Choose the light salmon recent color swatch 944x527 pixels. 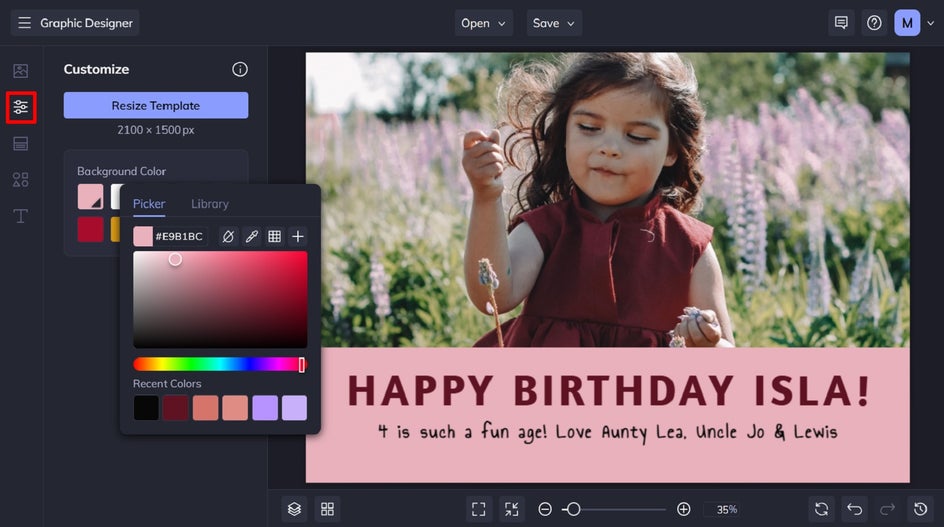click(x=235, y=408)
